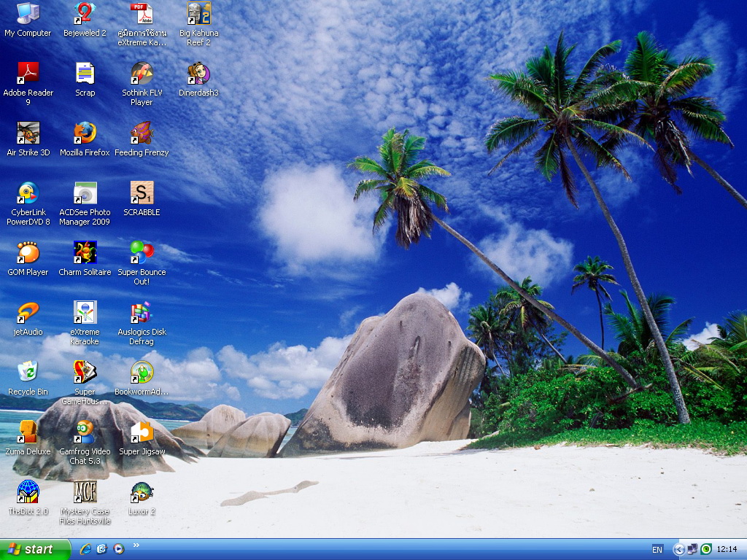Select the SCRABBLE game icon
The height and width of the screenshot is (560, 747).
pyautogui.click(x=142, y=193)
